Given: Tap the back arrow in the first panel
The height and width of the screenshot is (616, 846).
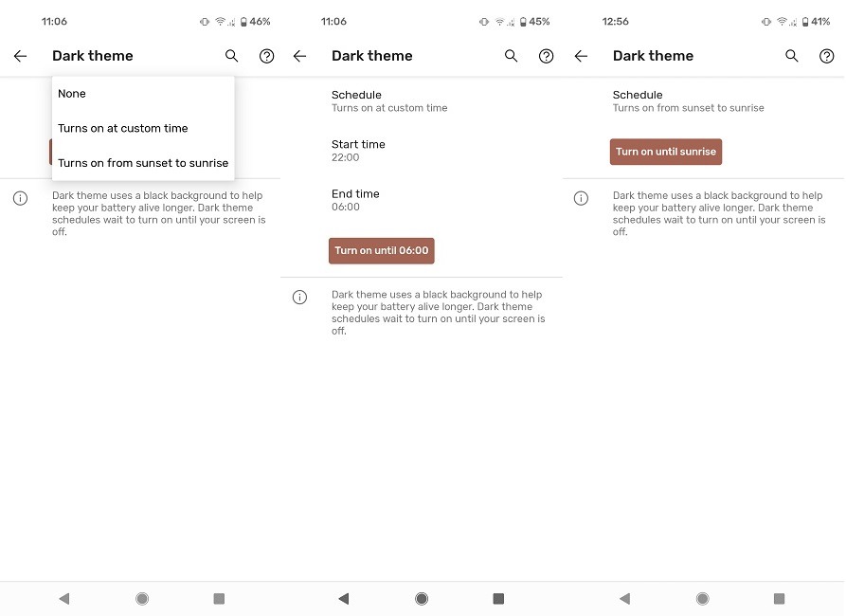Looking at the screenshot, I should (20, 56).
